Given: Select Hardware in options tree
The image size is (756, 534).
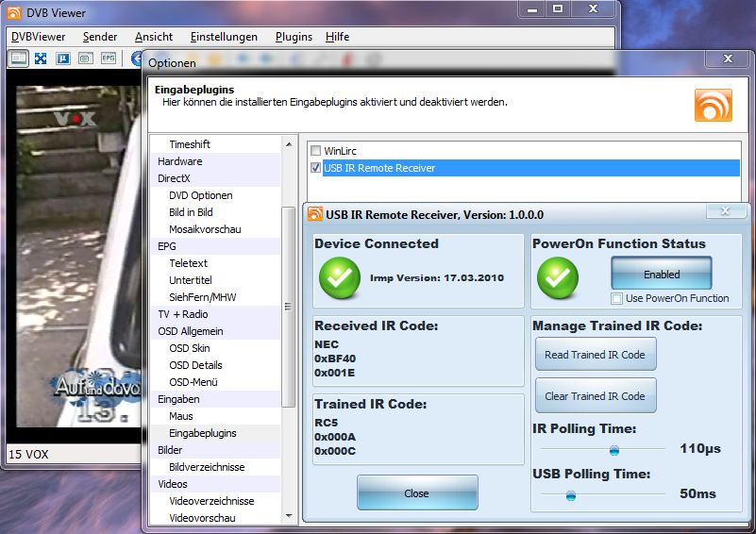Looking at the screenshot, I should tap(180, 161).
